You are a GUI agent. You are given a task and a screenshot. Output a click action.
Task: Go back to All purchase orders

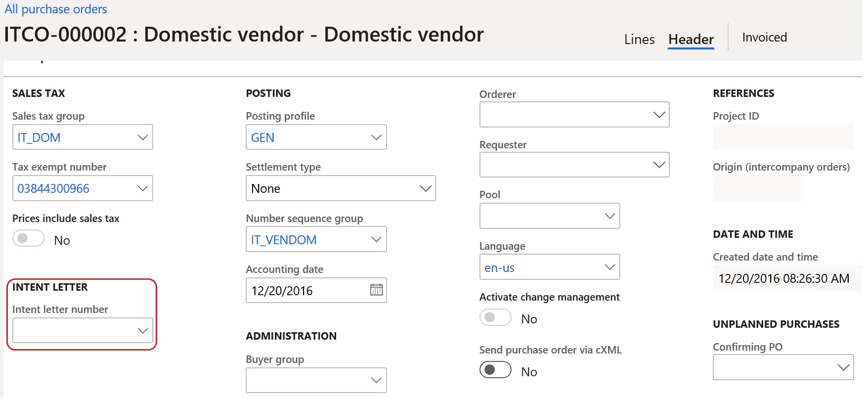[56, 9]
